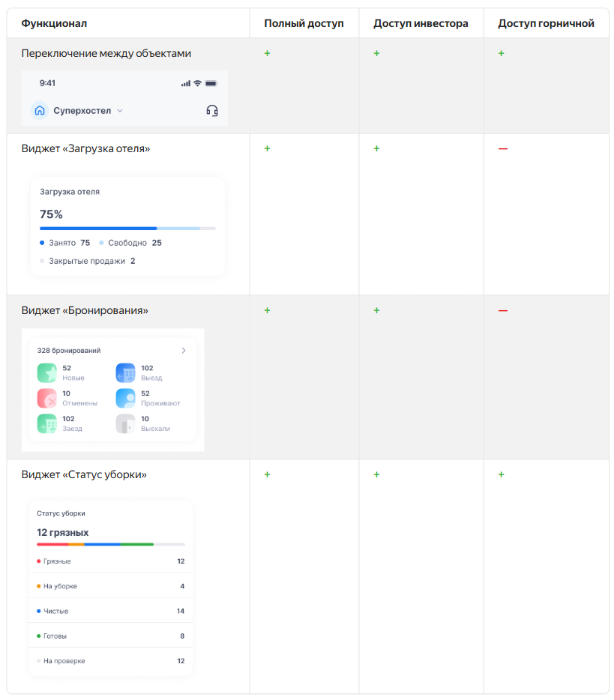Click the Грязные row in cleaning status
This screenshot has width=614, height=700.
(x=111, y=561)
